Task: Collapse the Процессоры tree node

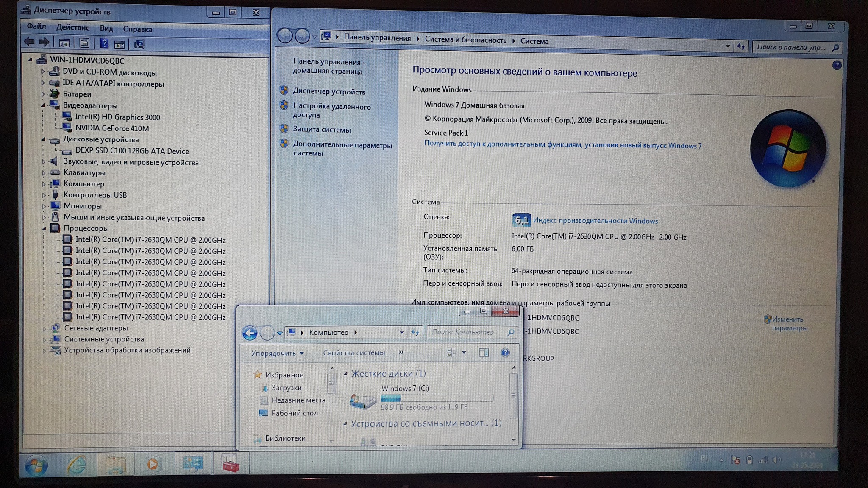Action: pyautogui.click(x=44, y=229)
